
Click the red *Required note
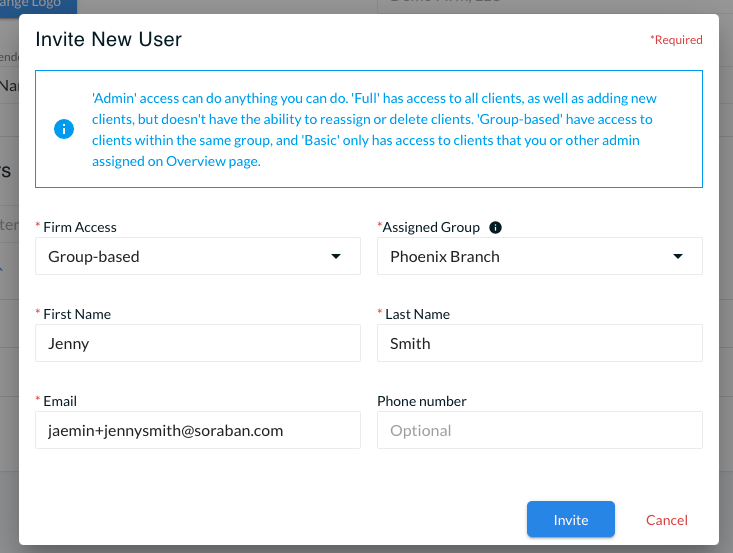[676, 40]
